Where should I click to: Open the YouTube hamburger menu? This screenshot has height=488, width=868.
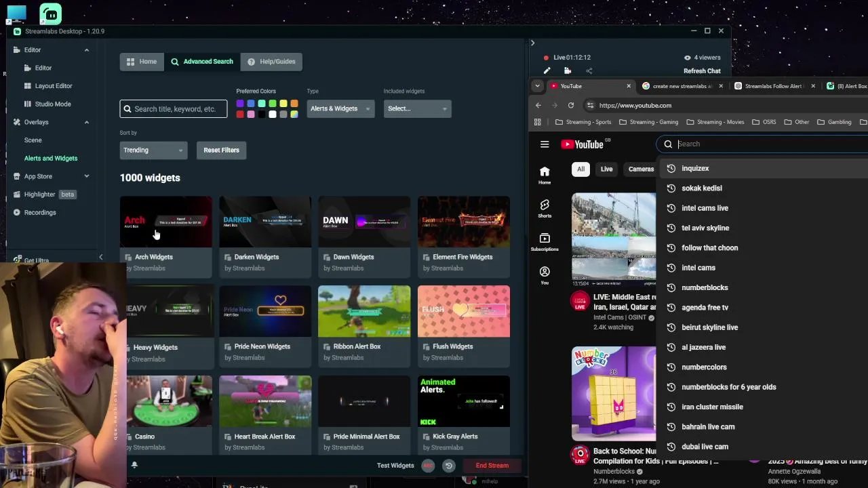pyautogui.click(x=545, y=144)
